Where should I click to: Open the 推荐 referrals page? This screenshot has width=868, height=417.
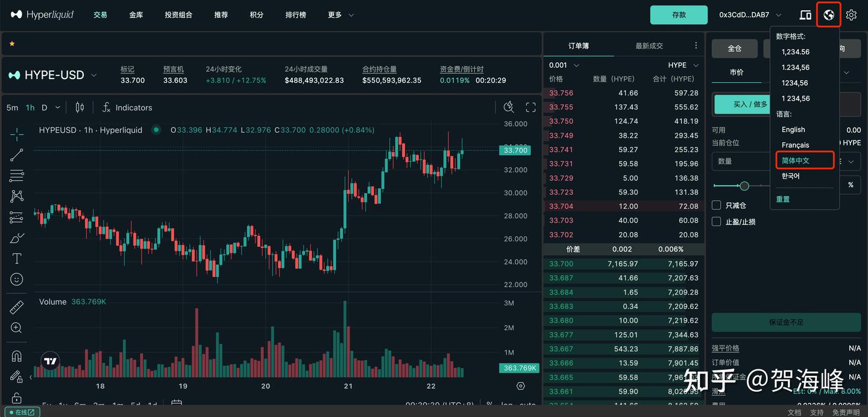(221, 14)
